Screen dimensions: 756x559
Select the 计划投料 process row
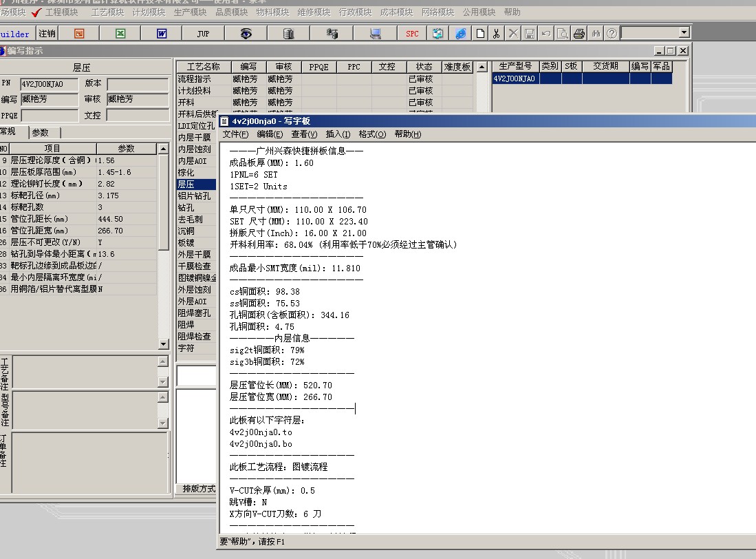tap(325, 91)
